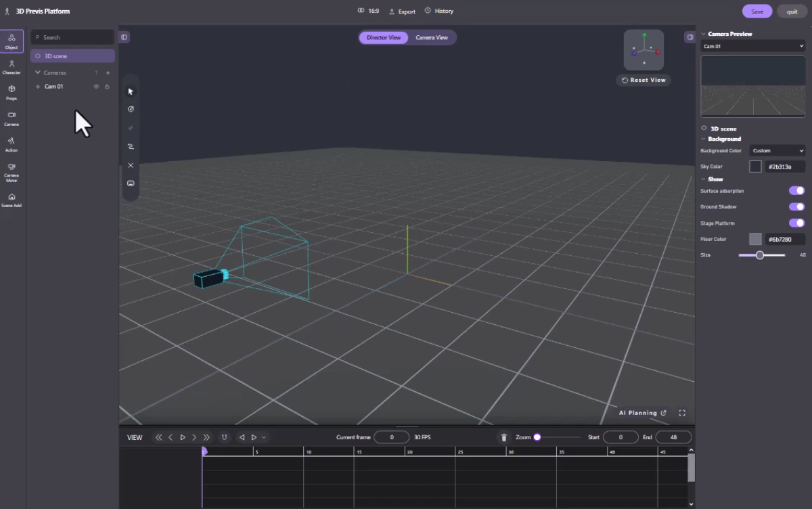Click the delete trash icon in timeline
The width and height of the screenshot is (812, 509).
pyautogui.click(x=503, y=437)
